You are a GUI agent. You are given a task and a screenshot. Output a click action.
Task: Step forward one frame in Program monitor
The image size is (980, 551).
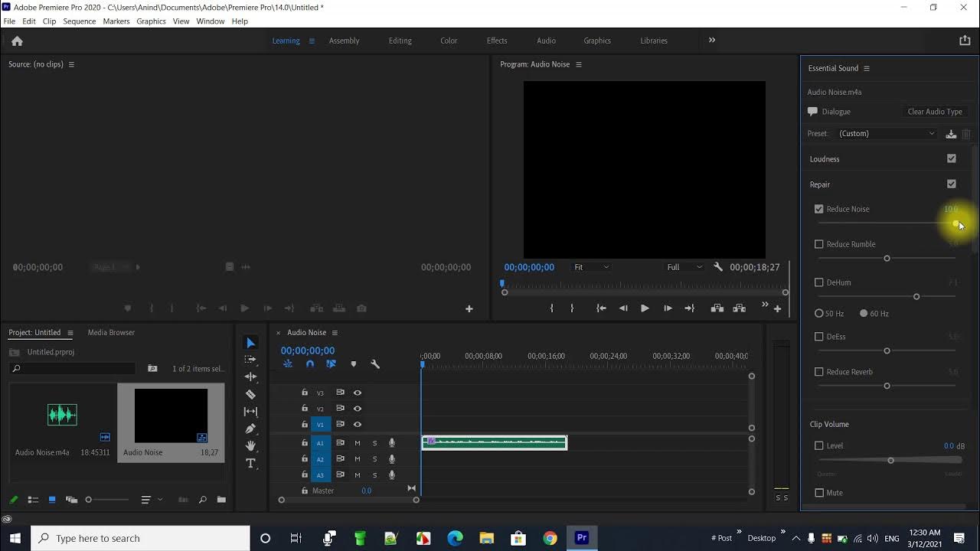coord(668,308)
